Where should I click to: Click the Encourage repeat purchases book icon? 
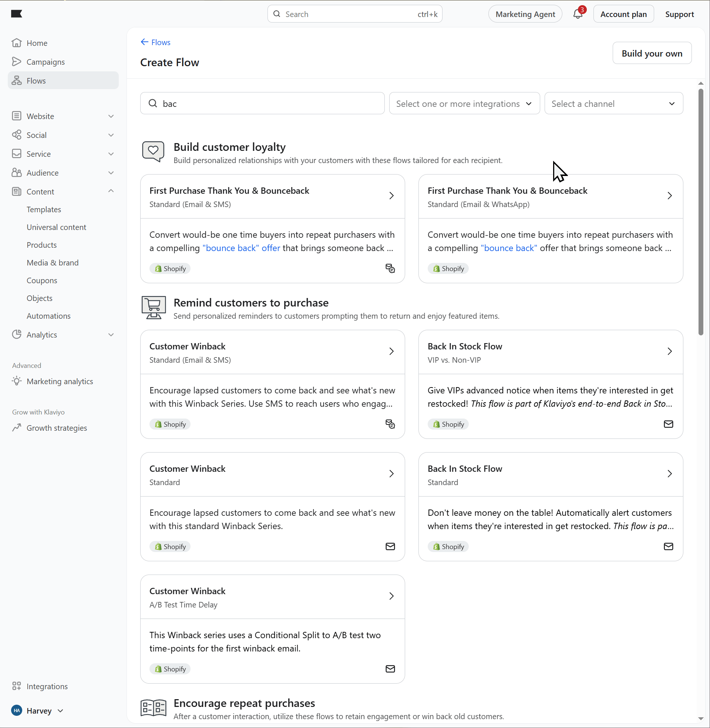coord(153,708)
